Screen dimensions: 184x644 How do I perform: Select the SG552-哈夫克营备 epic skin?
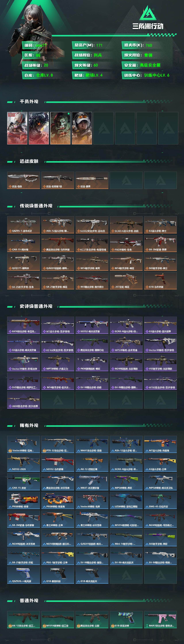pyautogui.click(x=92, y=325)
